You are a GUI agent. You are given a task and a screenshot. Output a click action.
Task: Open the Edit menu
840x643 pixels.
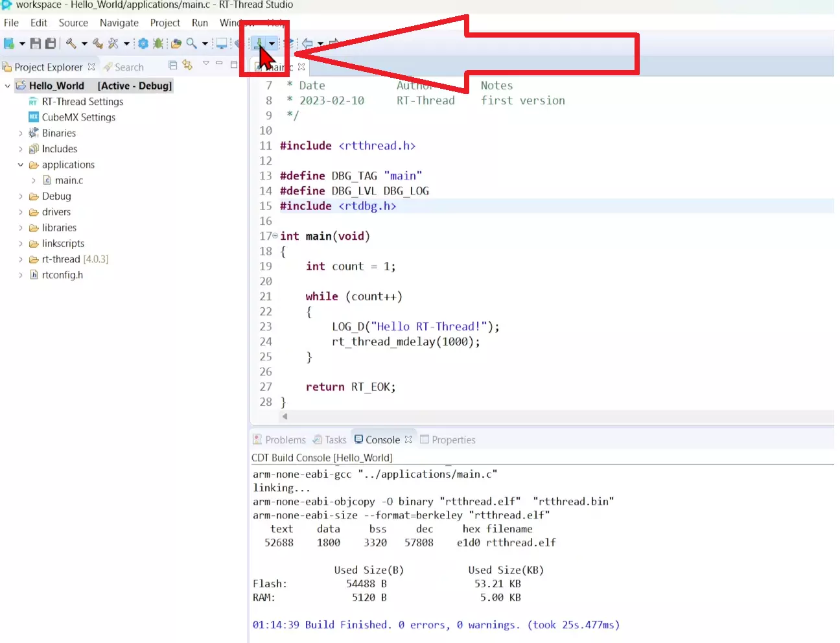(39, 23)
